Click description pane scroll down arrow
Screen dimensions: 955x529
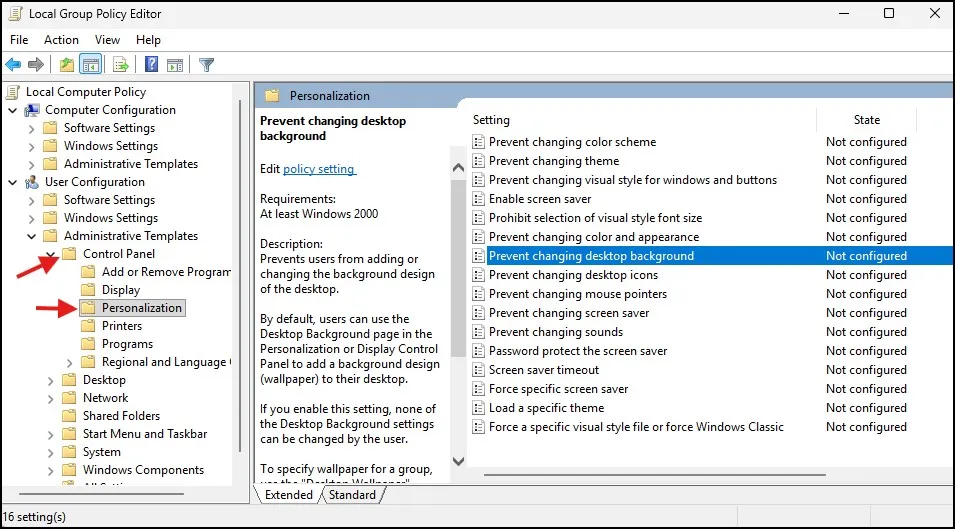pyautogui.click(x=459, y=461)
